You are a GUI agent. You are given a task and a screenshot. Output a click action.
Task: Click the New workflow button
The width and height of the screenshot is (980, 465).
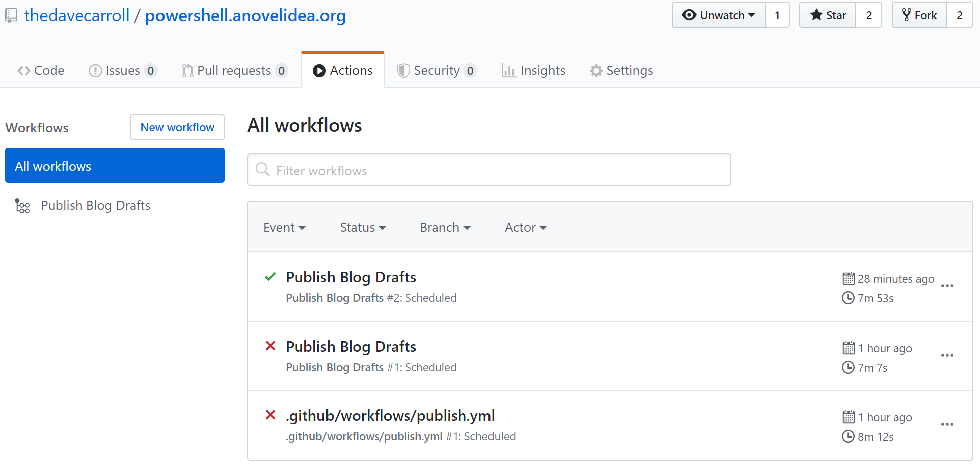tap(177, 128)
